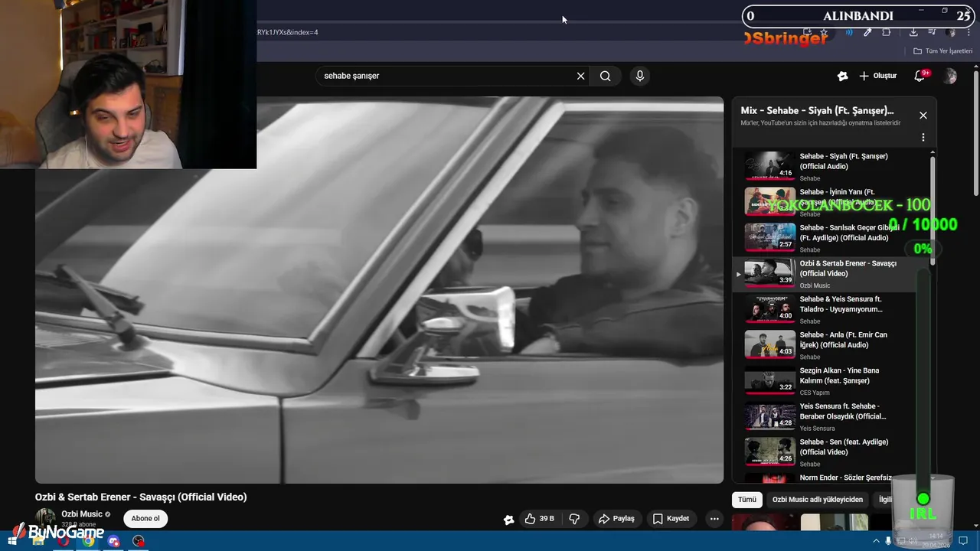Subscribe with the Abone ol button

coord(145,519)
